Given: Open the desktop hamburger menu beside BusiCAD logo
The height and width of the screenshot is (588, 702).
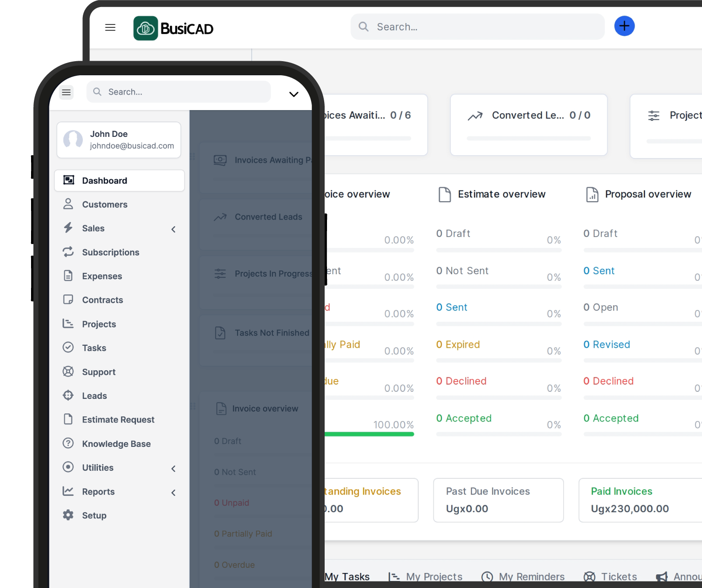Looking at the screenshot, I should [110, 27].
